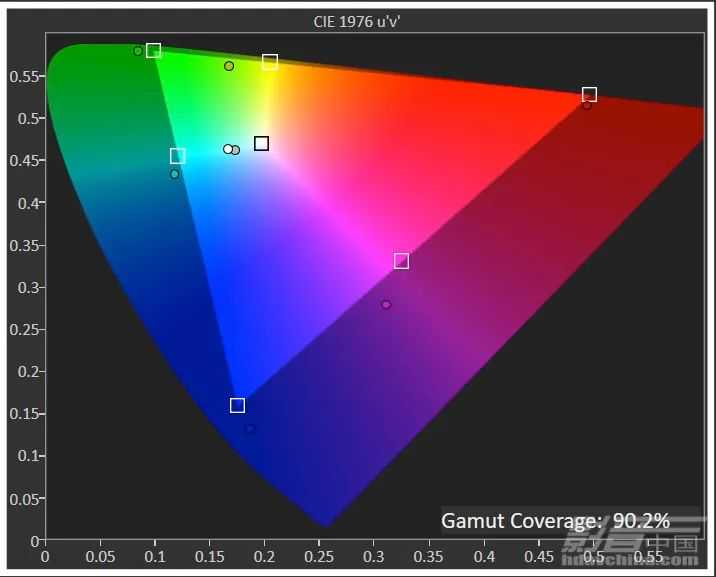Select the yellow secondary target square
The height and width of the screenshot is (577, 716).
tap(269, 62)
